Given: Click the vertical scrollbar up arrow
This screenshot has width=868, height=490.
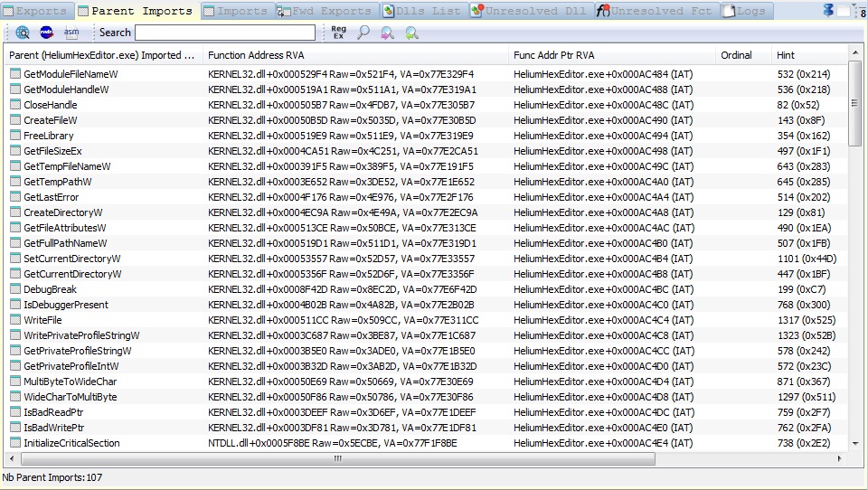Looking at the screenshot, I should pyautogui.click(x=855, y=54).
